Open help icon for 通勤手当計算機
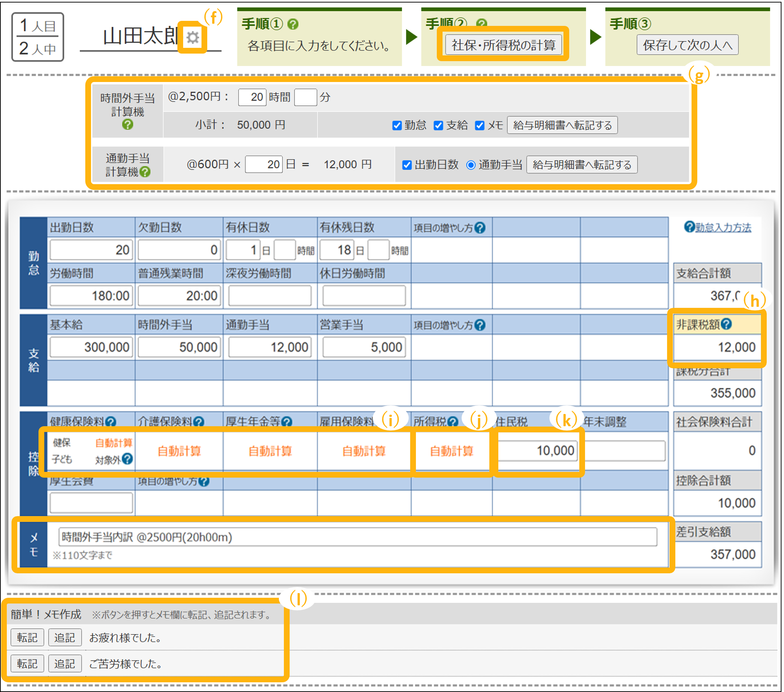 click(145, 172)
